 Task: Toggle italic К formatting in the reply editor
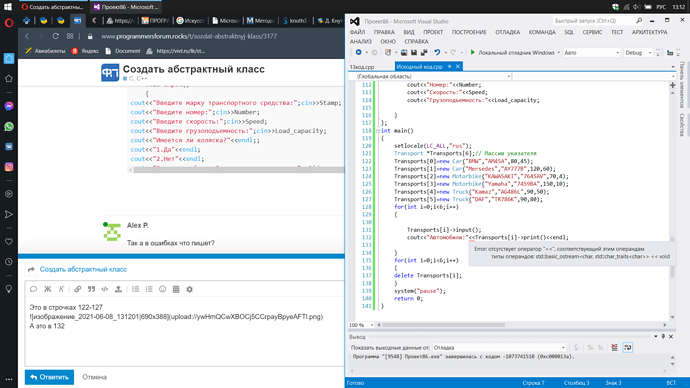61,289
